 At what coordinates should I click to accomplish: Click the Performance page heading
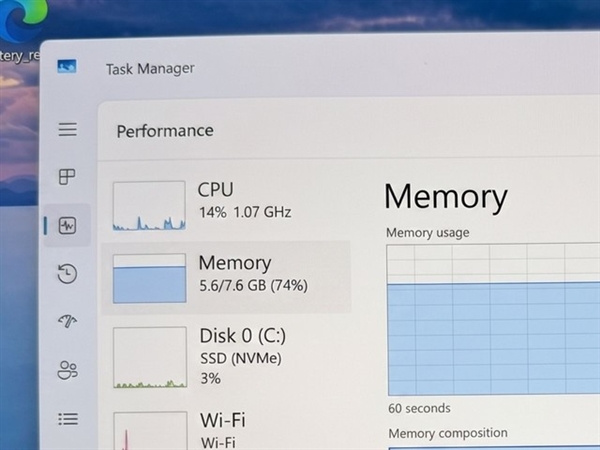click(165, 131)
